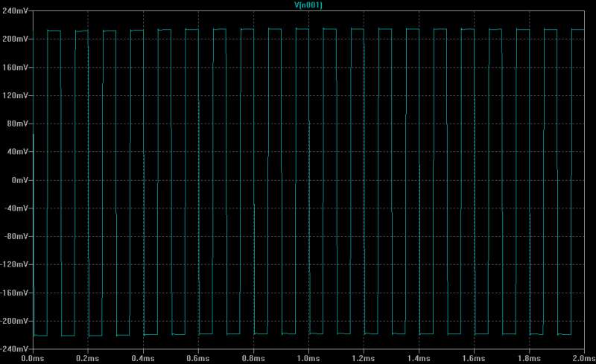Click the 80mV vertical axis label
This screenshot has width=596, height=364.
tap(17, 124)
